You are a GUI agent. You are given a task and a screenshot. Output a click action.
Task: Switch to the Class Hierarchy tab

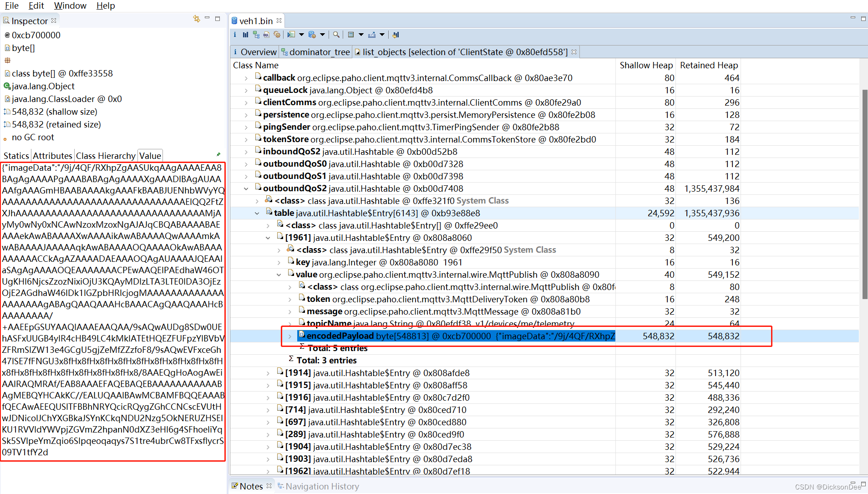tap(106, 155)
